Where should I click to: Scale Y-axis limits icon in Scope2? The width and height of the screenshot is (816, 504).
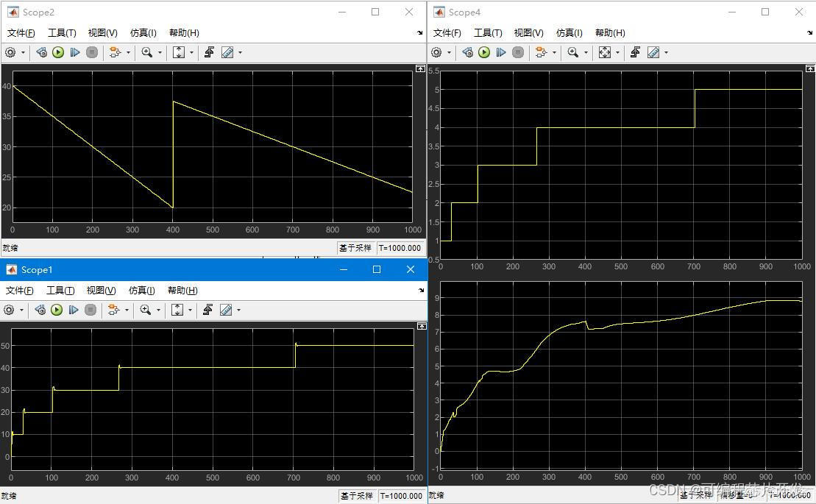pos(179,52)
